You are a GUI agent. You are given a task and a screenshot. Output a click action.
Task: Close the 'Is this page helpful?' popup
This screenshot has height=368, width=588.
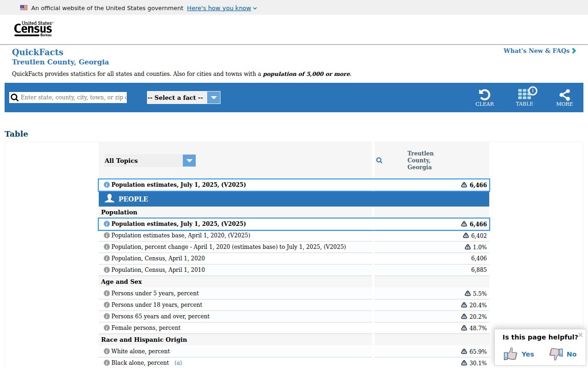click(x=581, y=335)
